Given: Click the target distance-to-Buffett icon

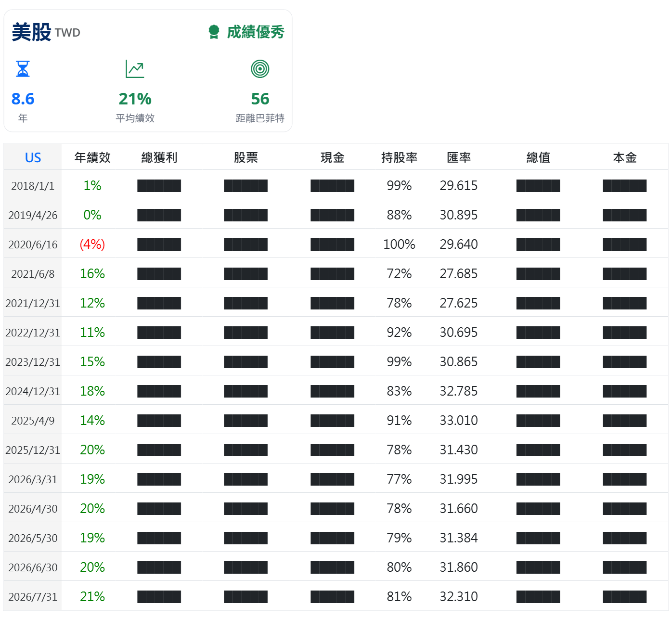Looking at the screenshot, I should click(x=260, y=69).
